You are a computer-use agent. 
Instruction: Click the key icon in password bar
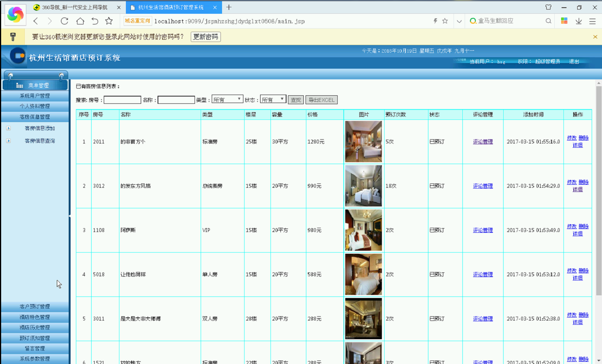pyautogui.click(x=13, y=37)
